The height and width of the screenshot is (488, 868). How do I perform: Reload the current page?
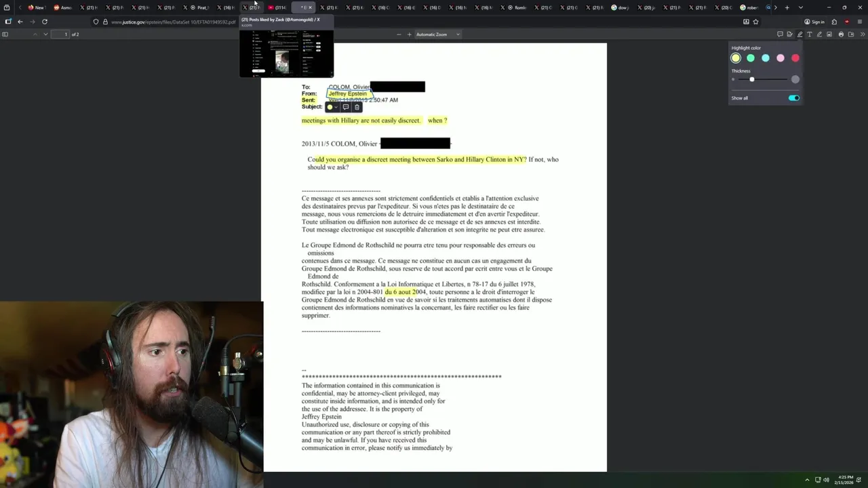point(45,22)
